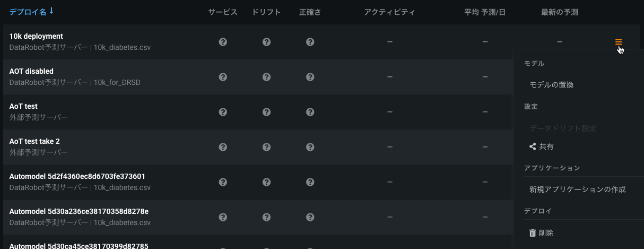Screen dimensions: 644x249
Task: Open the AOT disabled deployment
Action: (x=31, y=71)
